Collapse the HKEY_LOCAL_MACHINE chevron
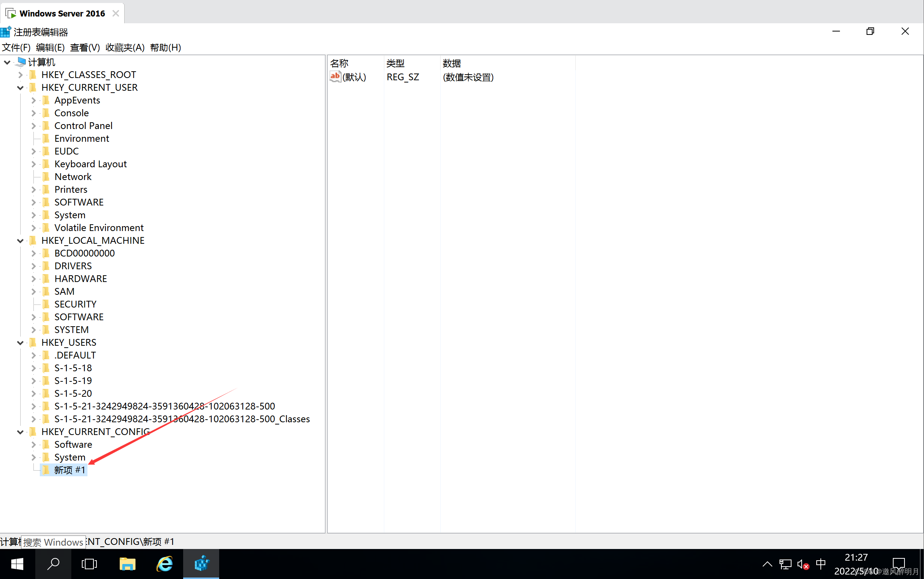The image size is (924, 579). pyautogui.click(x=20, y=240)
